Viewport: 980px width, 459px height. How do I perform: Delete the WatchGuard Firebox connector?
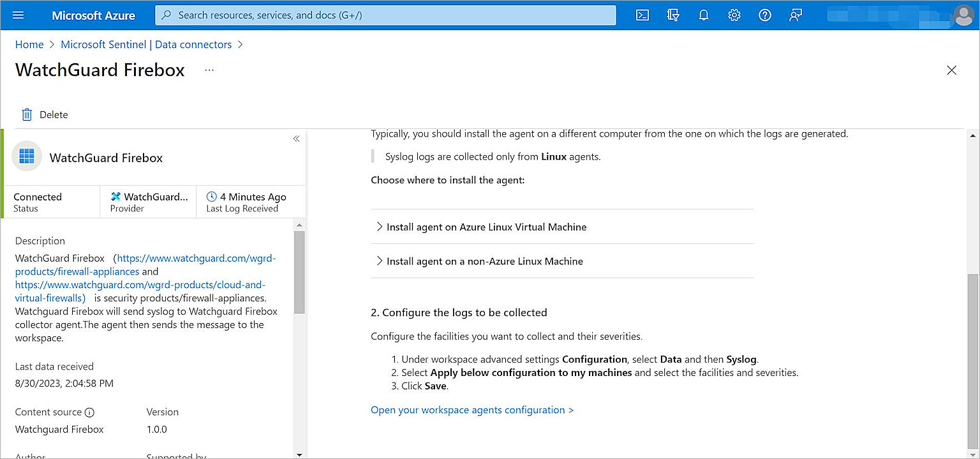coord(45,114)
